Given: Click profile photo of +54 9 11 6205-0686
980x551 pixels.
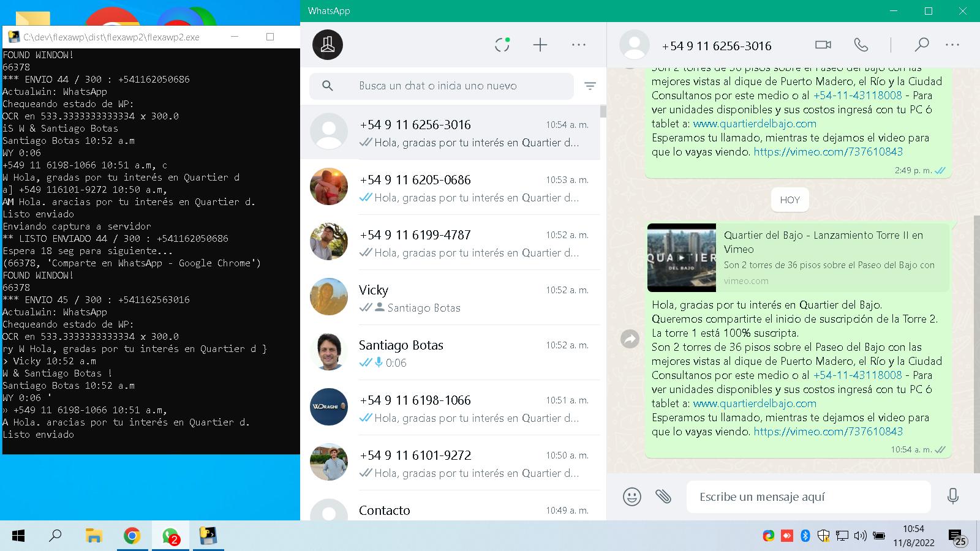Looking at the screenshot, I should [329, 187].
